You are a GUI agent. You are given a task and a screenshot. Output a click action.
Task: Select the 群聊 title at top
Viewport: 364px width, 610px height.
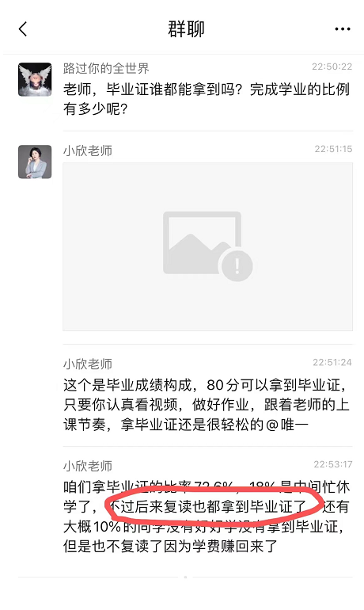coord(186,29)
